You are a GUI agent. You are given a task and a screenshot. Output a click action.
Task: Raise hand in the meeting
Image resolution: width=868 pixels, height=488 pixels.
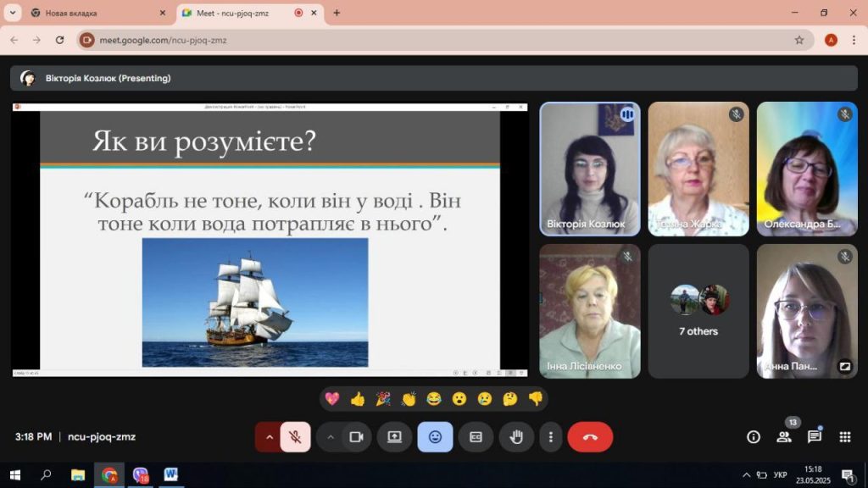[x=516, y=437]
